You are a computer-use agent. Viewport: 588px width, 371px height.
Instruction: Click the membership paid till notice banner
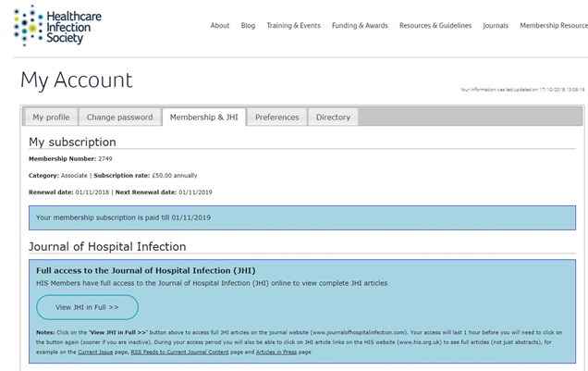302,217
